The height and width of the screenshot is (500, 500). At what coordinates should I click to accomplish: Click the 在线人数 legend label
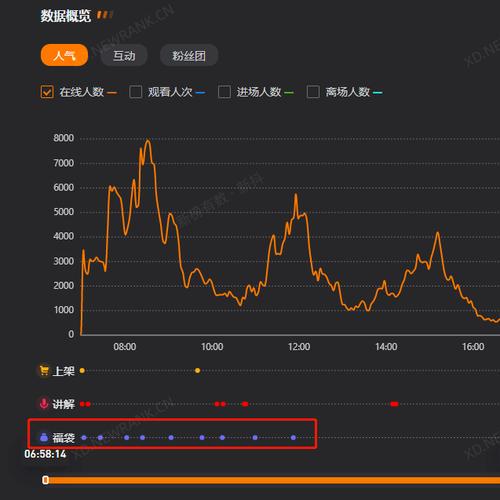(82, 92)
